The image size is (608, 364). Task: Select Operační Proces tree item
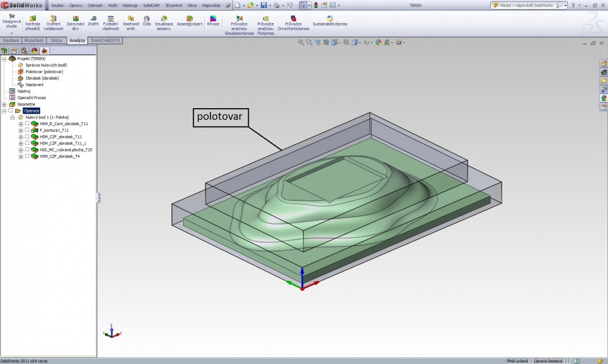pyautogui.click(x=32, y=98)
